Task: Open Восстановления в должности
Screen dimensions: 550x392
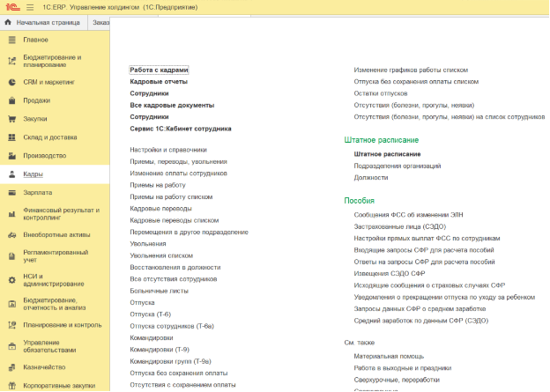Action: pos(175,268)
